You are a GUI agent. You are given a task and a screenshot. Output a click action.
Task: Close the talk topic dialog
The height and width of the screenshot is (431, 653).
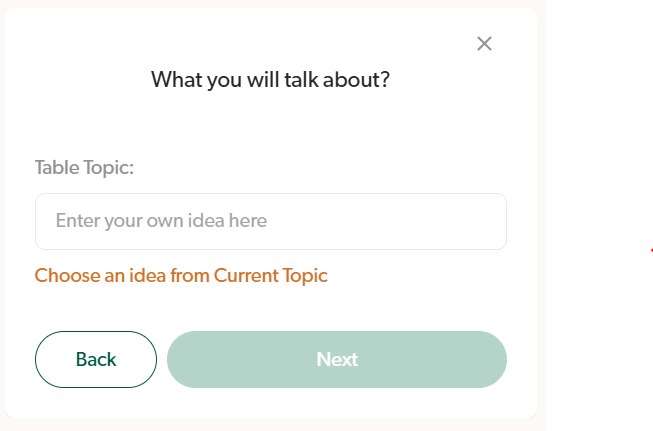pos(485,43)
